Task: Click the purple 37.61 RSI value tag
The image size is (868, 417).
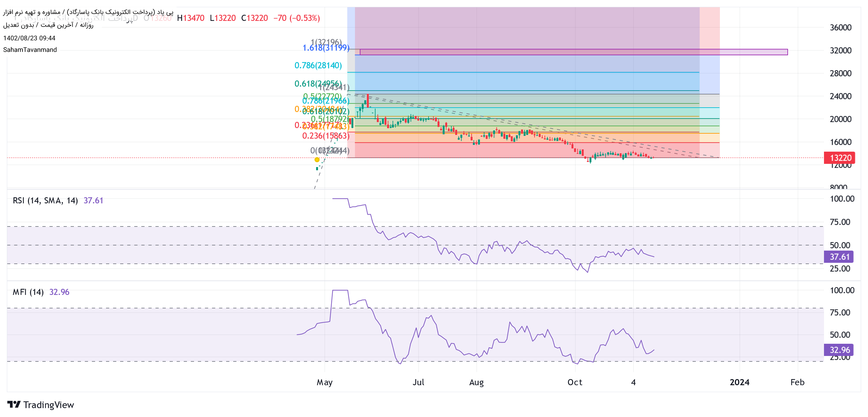Action: 839,257
